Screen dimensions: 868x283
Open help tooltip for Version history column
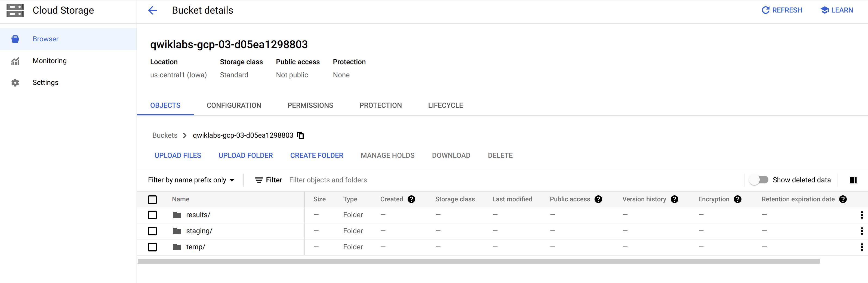pos(675,199)
